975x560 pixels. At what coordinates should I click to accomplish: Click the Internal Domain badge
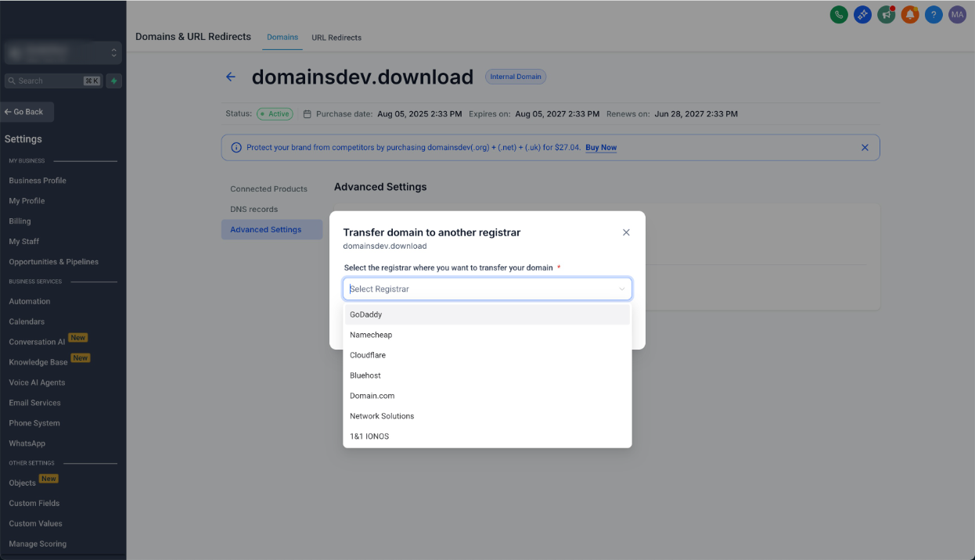point(516,77)
